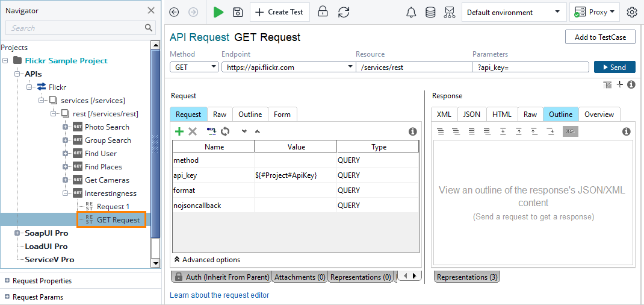
Task: Select the Request 1 tree item
Action: [113, 206]
